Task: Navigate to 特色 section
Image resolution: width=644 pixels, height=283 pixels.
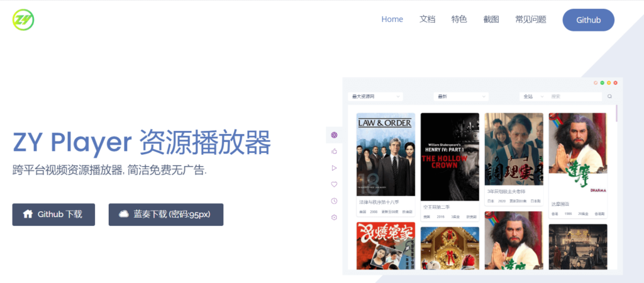Action: [x=459, y=19]
